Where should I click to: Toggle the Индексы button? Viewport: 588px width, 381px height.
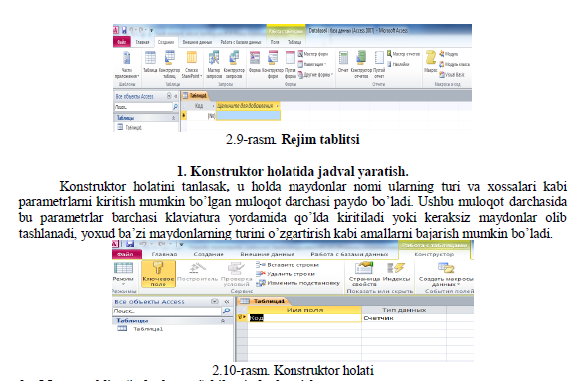tap(396, 272)
